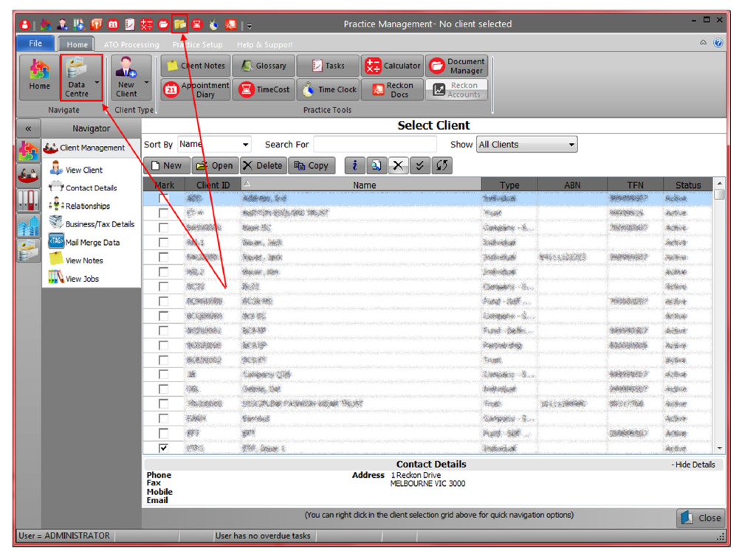Select the people-at-desk icon in the left sidebar strip
Viewport: 756px width, 551px height.
[x=29, y=175]
